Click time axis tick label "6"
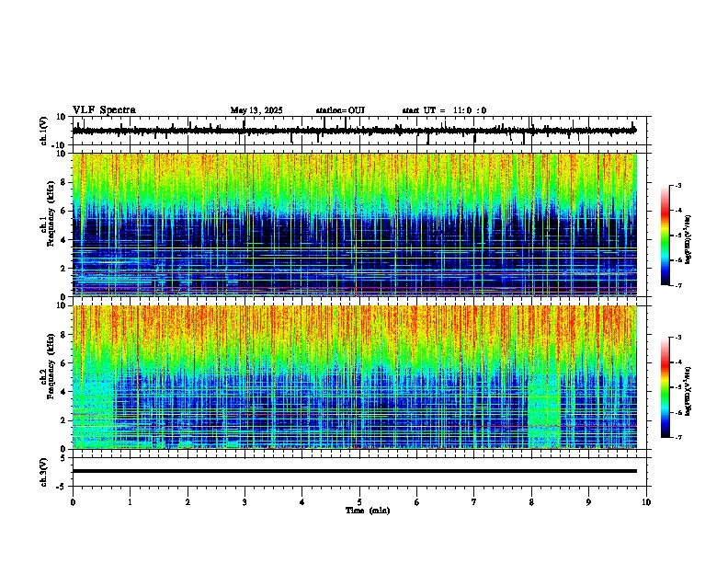Viewport: 728px width, 563px height. [x=417, y=502]
